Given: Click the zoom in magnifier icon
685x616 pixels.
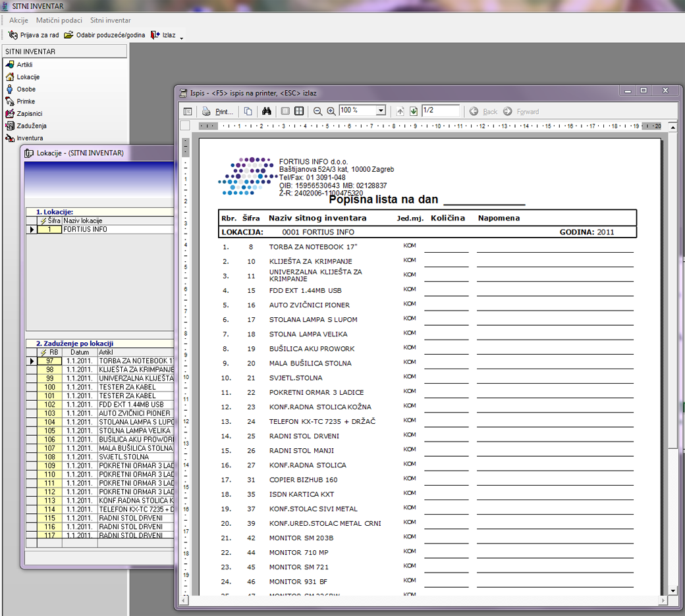Looking at the screenshot, I should 331,111.
